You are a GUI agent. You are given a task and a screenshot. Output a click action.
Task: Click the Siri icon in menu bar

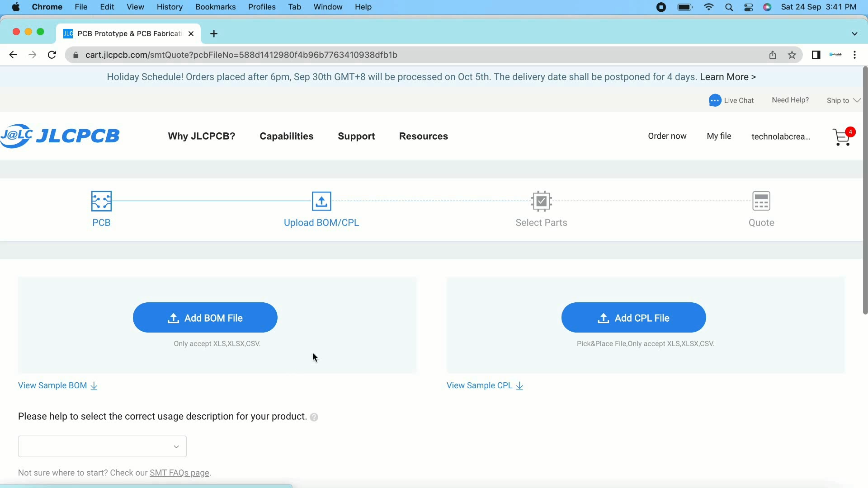point(767,7)
